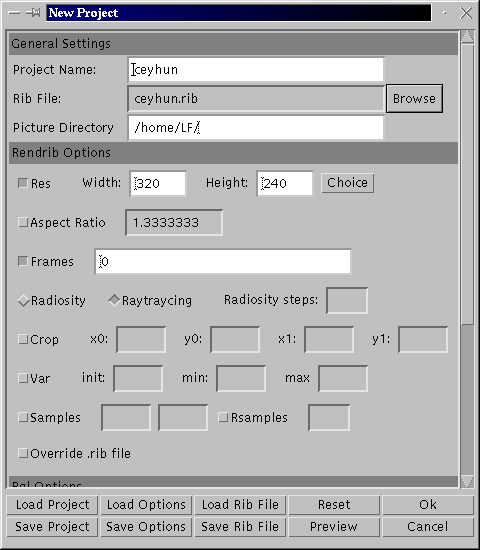Click scrollbar up arrow
This screenshot has width=480, height=550.
coord(467,37)
